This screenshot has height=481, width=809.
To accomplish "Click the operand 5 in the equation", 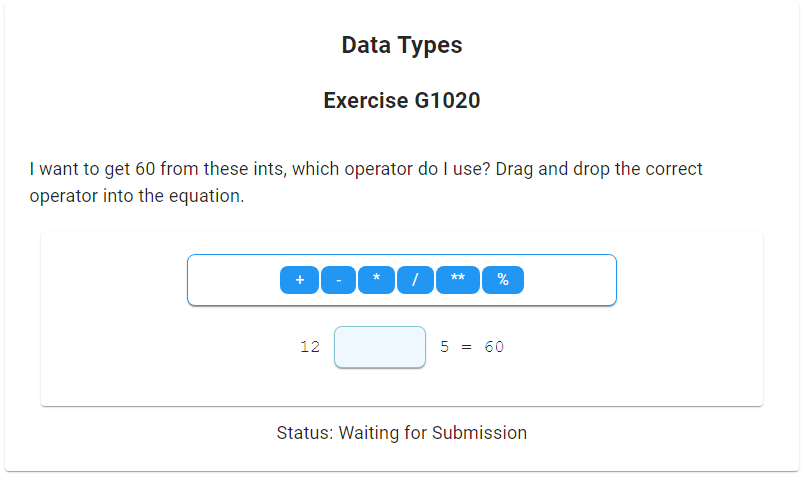I will click(x=445, y=347).
